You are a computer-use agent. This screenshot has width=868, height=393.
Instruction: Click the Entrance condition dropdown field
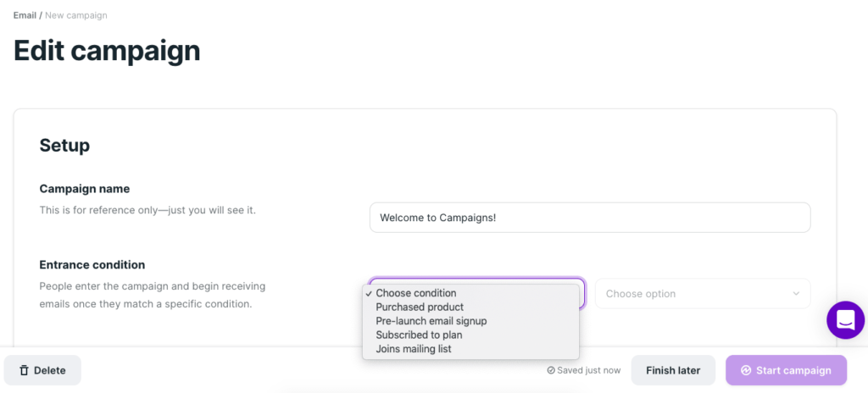click(x=476, y=281)
